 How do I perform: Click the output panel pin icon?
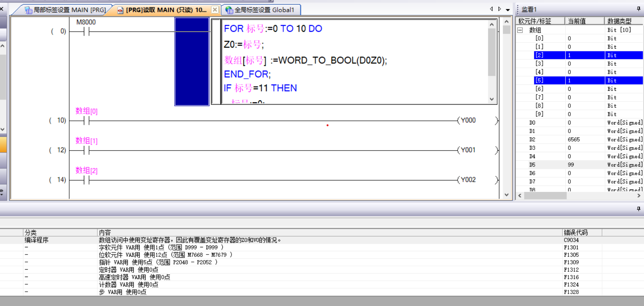pos(638,209)
